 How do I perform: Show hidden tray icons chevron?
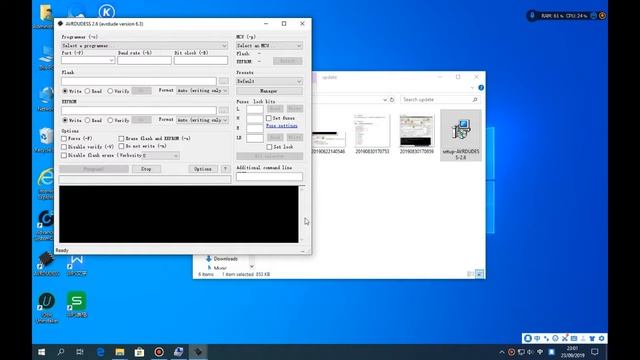click(502, 352)
